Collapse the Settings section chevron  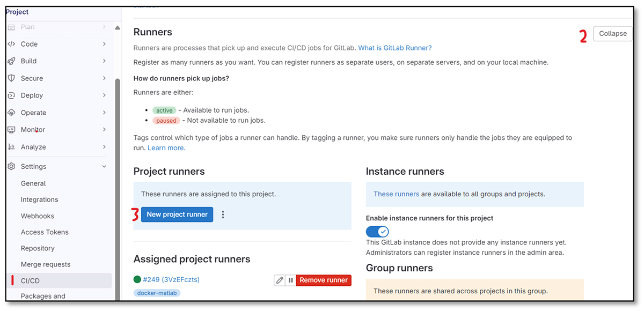click(x=104, y=166)
